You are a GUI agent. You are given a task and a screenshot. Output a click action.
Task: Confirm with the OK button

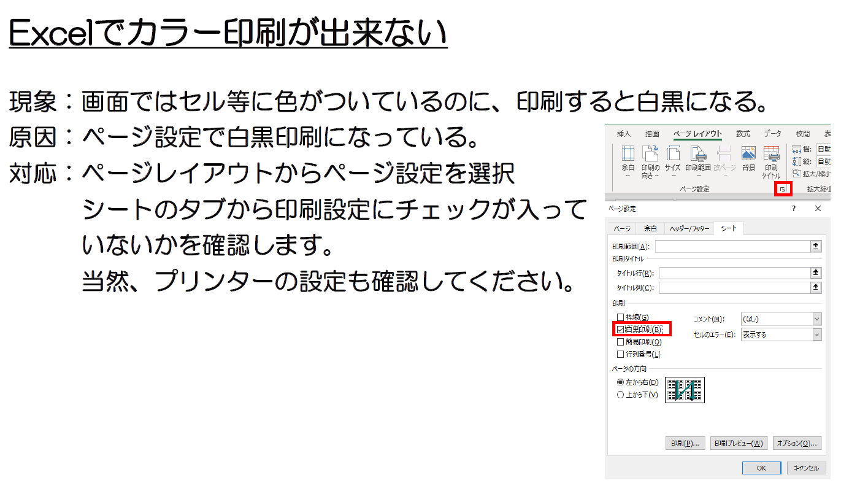[761, 468]
